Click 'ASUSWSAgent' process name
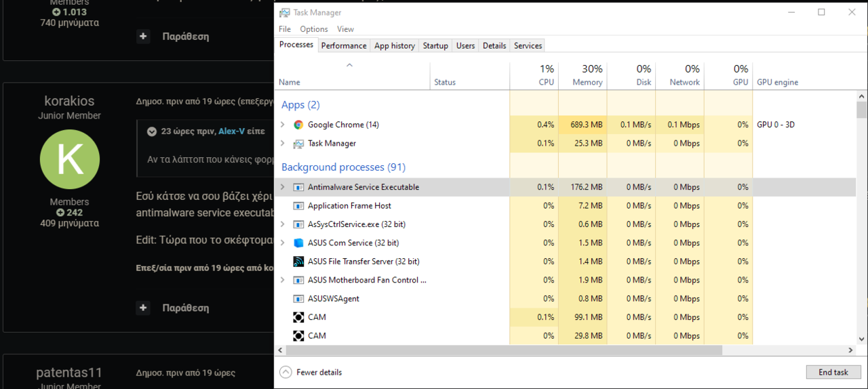This screenshot has height=389, width=868. pos(334,299)
